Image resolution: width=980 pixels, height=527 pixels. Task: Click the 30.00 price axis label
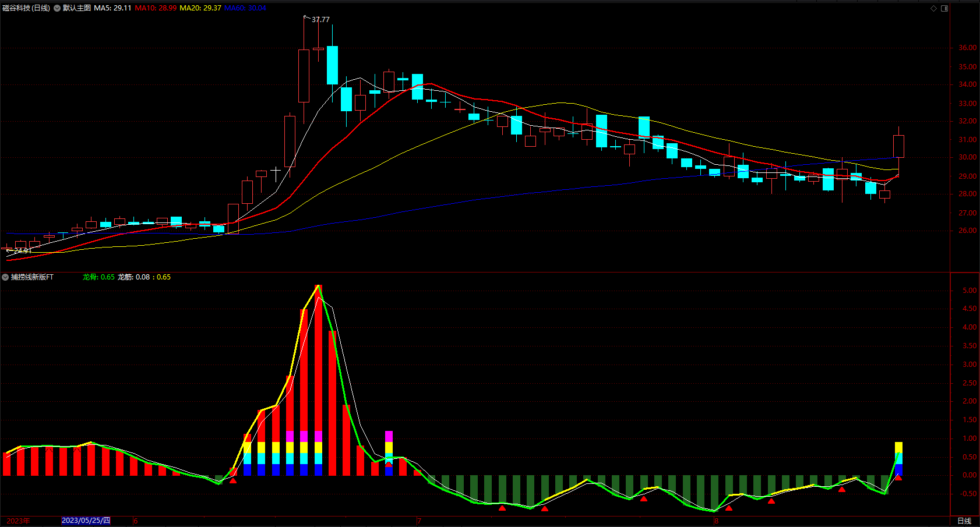click(968, 157)
